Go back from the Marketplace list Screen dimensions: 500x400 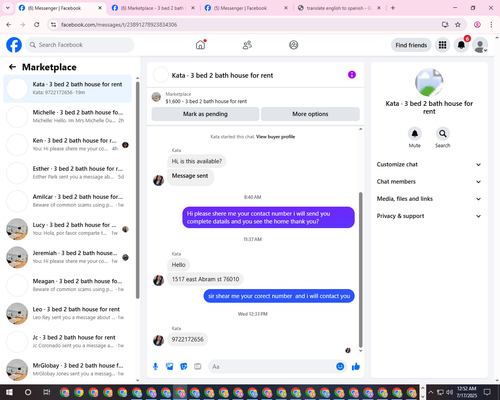click(x=12, y=67)
